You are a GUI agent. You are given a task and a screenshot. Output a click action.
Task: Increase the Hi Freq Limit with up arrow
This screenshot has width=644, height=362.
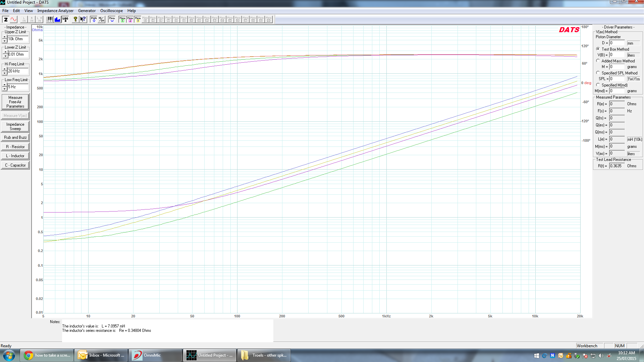click(5, 69)
